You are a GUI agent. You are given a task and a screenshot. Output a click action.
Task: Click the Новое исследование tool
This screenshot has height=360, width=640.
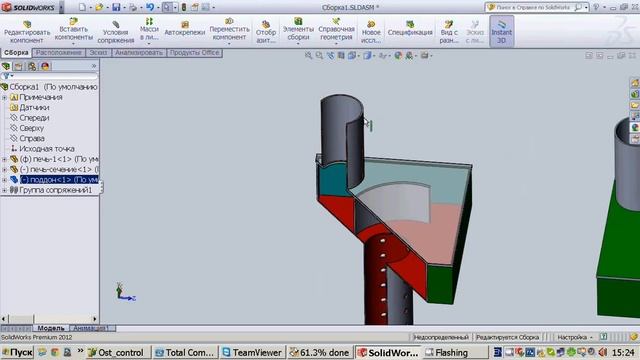(x=371, y=31)
